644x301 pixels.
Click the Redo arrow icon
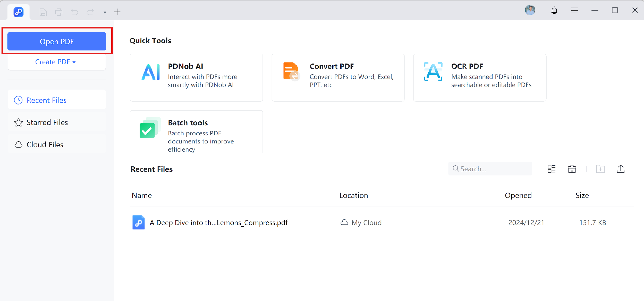[x=90, y=12]
